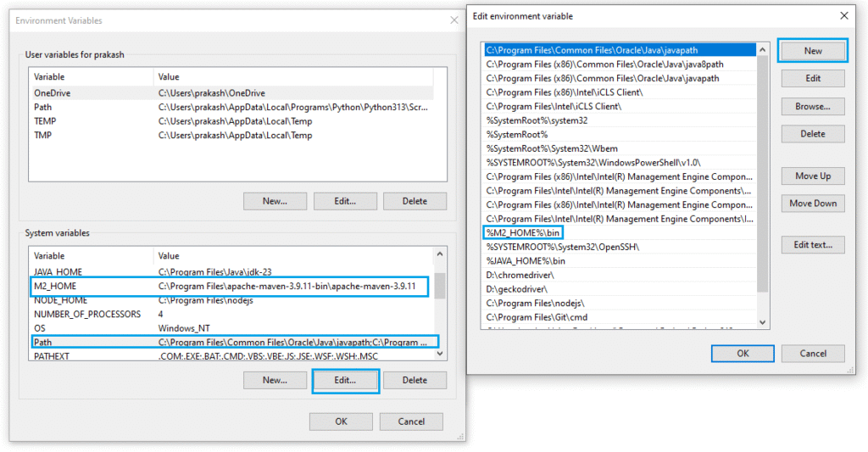The image size is (868, 452).
Task: Click Value column header in User variables
Action: pyautogui.click(x=293, y=77)
